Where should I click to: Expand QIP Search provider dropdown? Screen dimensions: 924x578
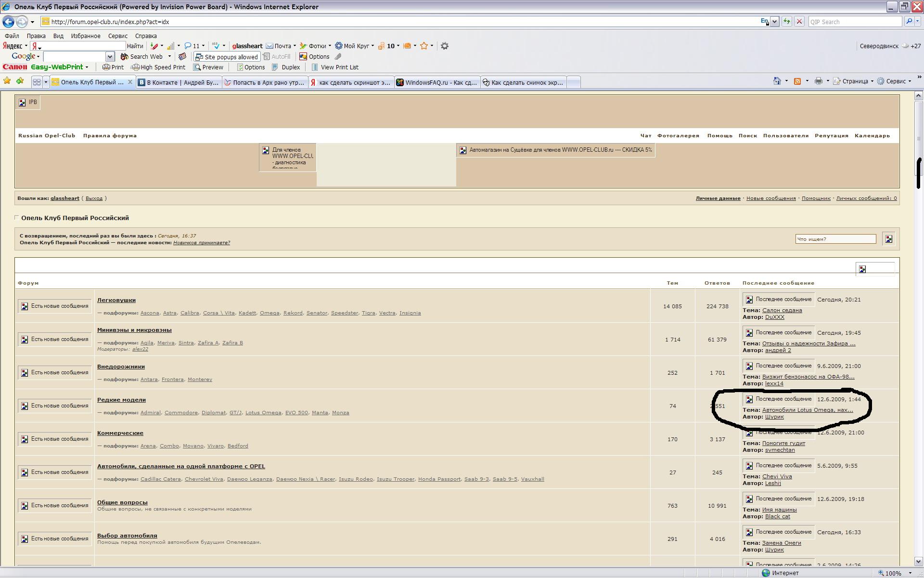point(918,22)
